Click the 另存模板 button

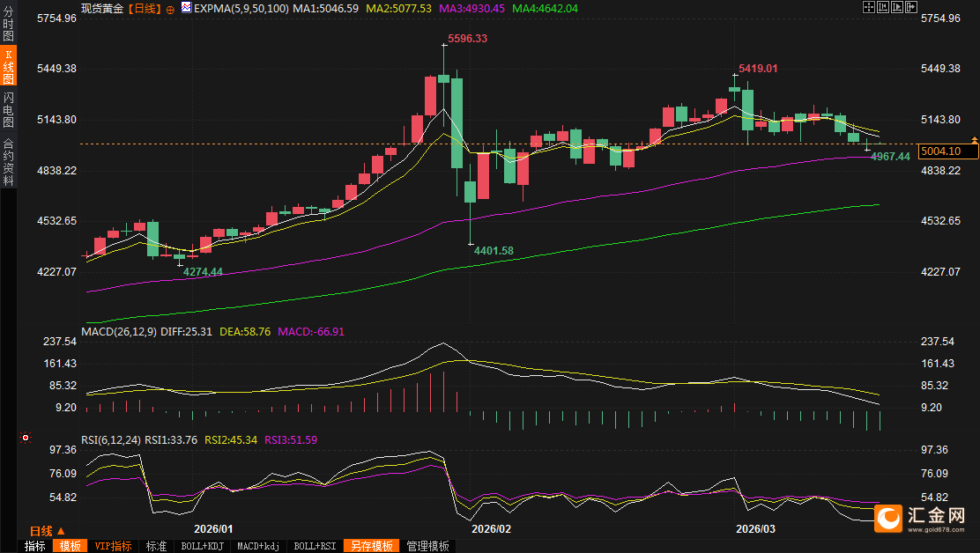coord(371,546)
